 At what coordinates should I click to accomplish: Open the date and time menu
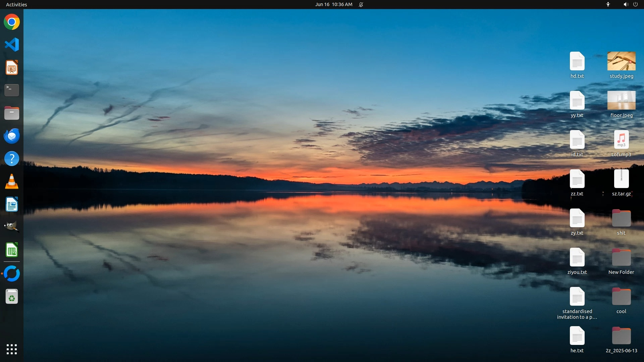click(x=333, y=4)
